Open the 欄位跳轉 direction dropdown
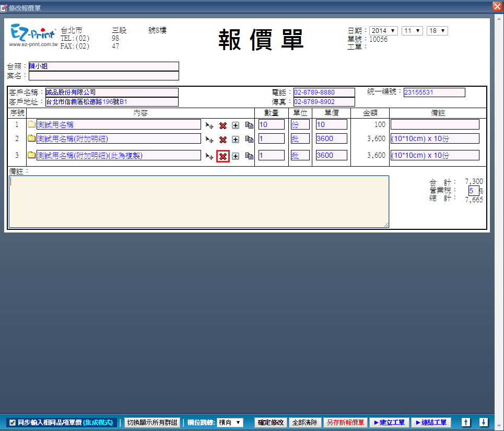 pyautogui.click(x=230, y=422)
